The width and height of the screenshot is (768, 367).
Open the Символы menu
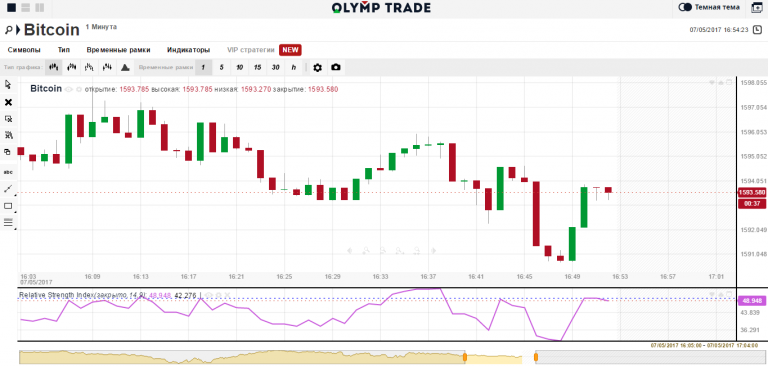coord(24,50)
